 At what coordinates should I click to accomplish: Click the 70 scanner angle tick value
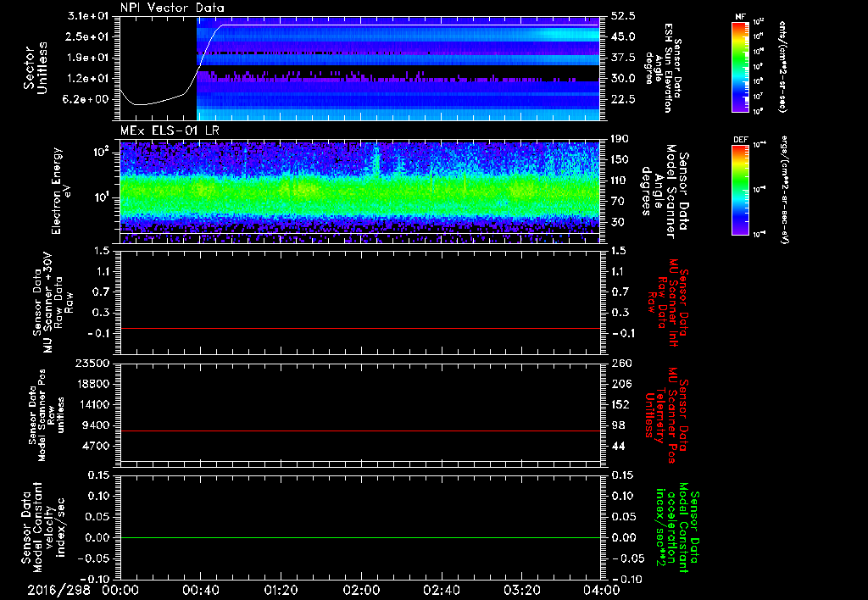coord(618,201)
